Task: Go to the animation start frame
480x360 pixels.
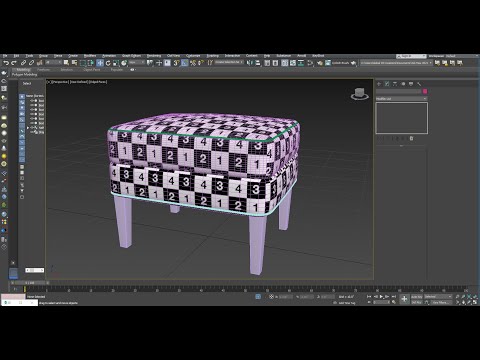Action: [369, 296]
